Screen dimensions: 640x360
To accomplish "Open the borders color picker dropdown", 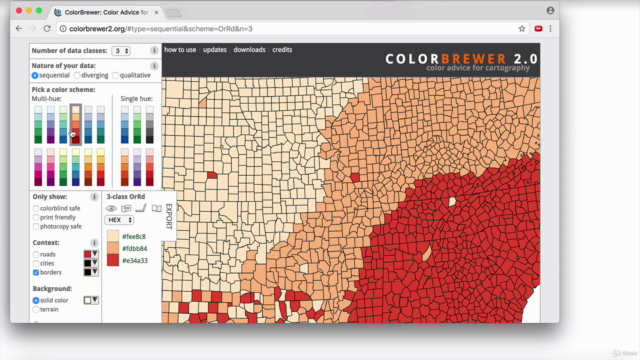I will click(x=91, y=272).
